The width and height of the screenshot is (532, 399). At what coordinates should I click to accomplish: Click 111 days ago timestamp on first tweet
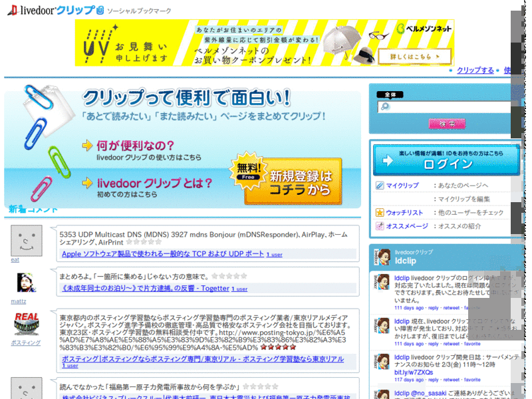click(409, 308)
